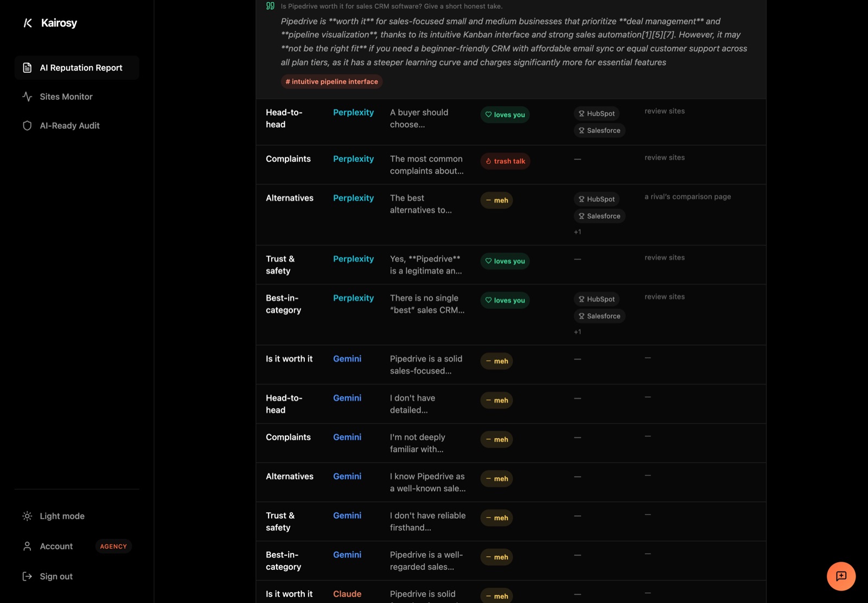This screenshot has width=868, height=603.
Task: Expand Perplexity Head-to-head response row
Action: tap(510, 122)
